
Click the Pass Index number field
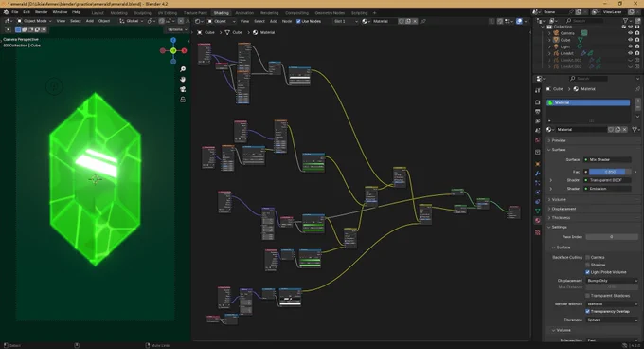pos(612,237)
